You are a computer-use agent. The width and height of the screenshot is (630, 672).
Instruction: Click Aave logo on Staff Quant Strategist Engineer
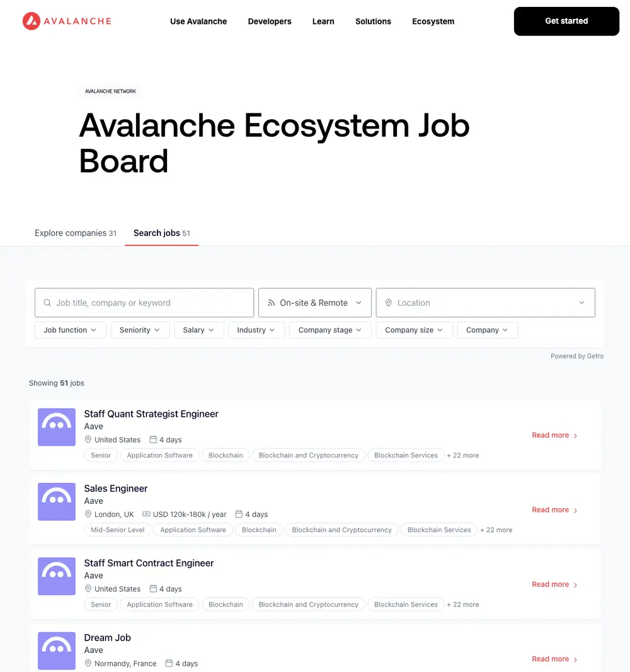57,427
